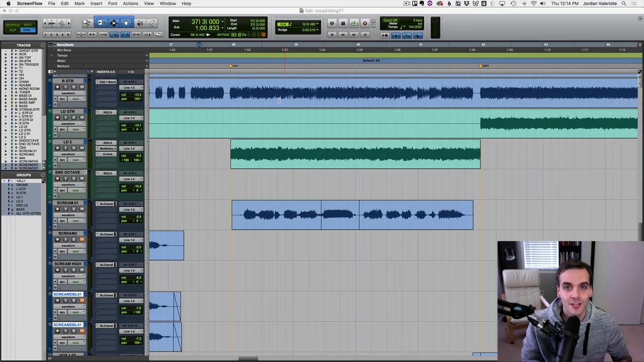Click audio waveform zoom button
The width and height of the screenshot is (644, 362).
click(52, 23)
